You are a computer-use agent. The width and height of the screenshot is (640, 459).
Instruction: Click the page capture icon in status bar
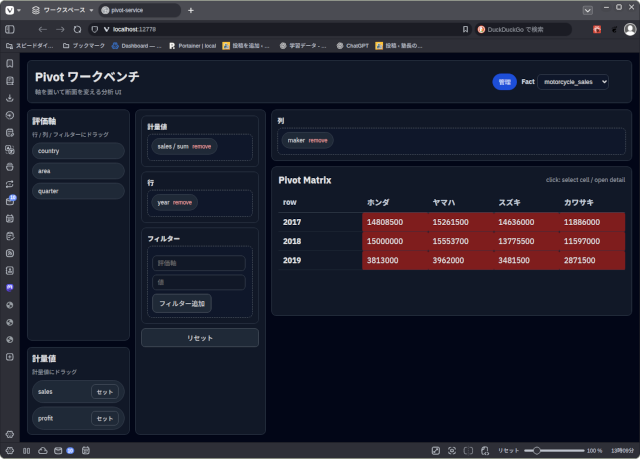453,451
